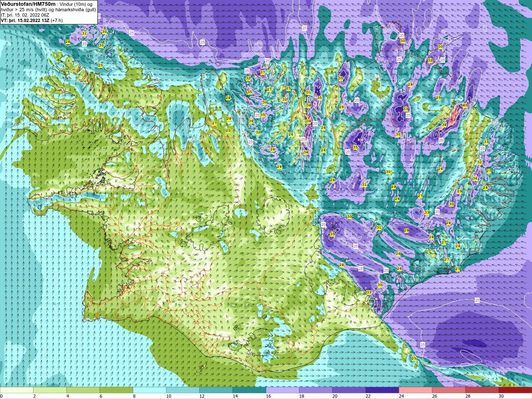
Task: Click the yellow maximum gust label 37
Action: point(263,72)
